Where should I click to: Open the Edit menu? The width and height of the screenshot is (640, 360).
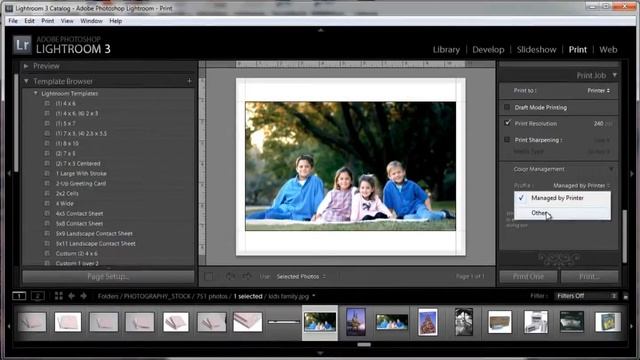(x=29, y=21)
